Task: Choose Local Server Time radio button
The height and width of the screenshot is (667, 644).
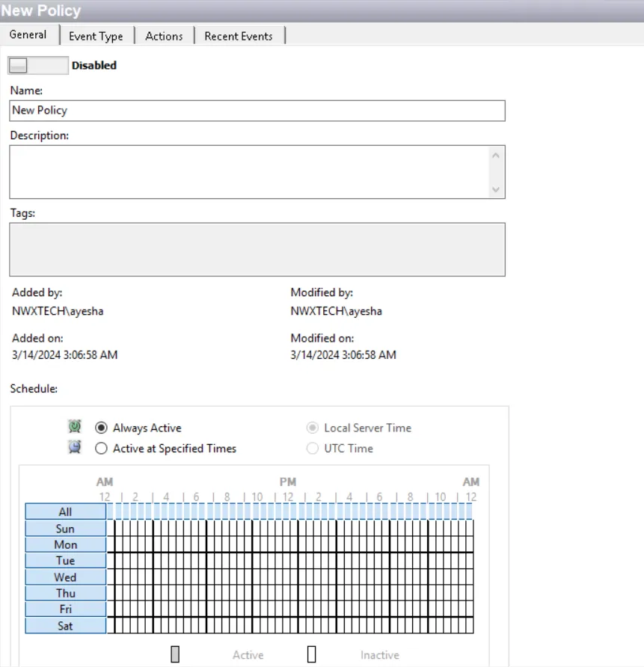Action: [x=312, y=428]
